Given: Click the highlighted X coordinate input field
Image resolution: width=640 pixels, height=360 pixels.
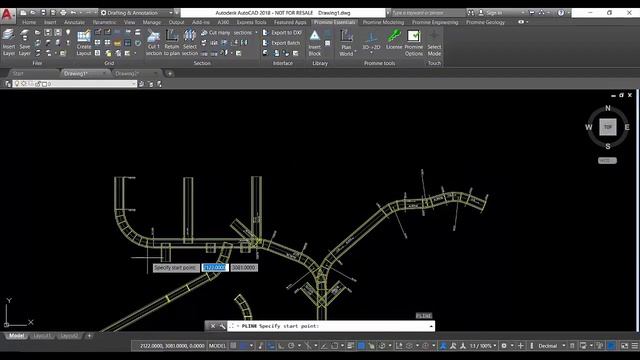Looking at the screenshot, I should click(x=215, y=268).
